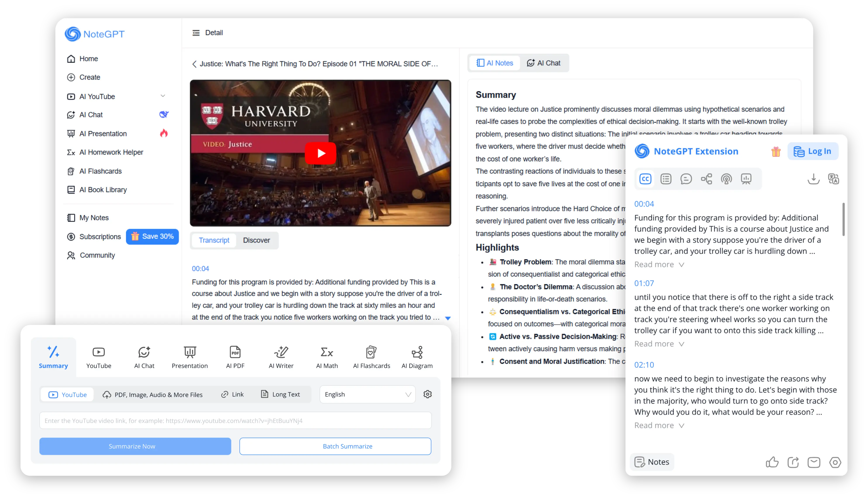This screenshot has width=868, height=499.
Task: Click the thumbs up icon in the extension
Action: [772, 462]
